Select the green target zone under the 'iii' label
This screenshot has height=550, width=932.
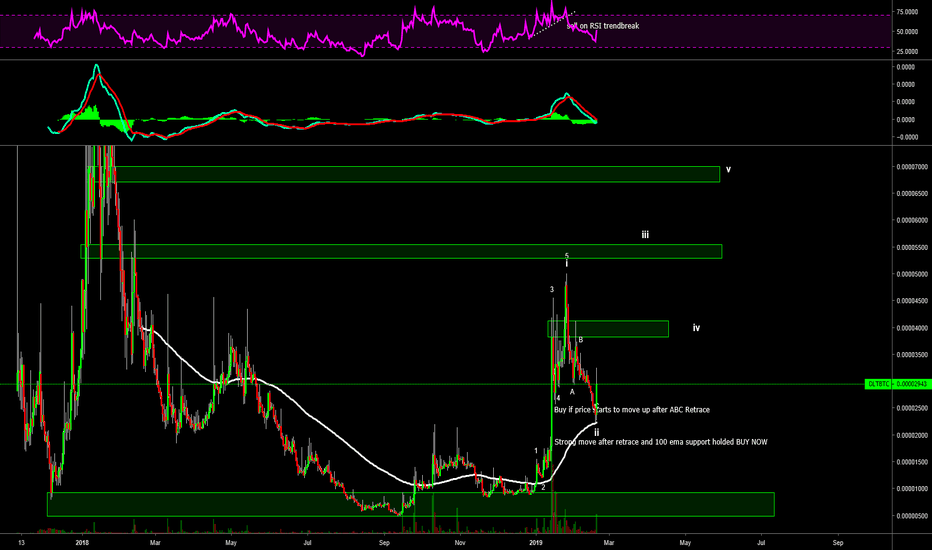pos(401,252)
